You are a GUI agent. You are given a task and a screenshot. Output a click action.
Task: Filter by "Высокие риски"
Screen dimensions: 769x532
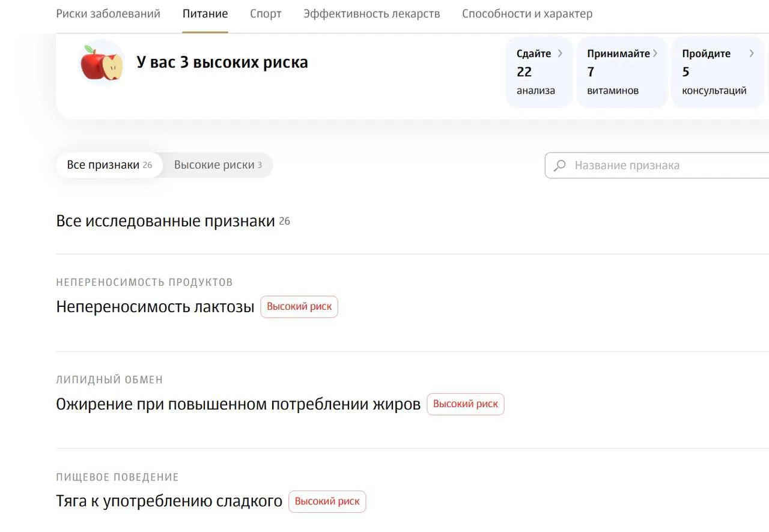tap(218, 165)
